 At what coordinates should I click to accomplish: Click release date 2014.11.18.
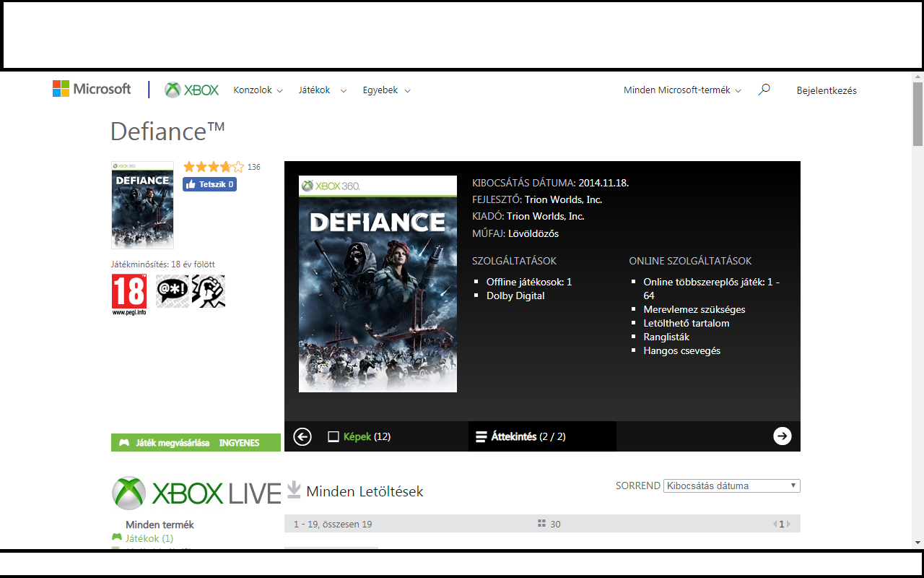click(x=603, y=183)
